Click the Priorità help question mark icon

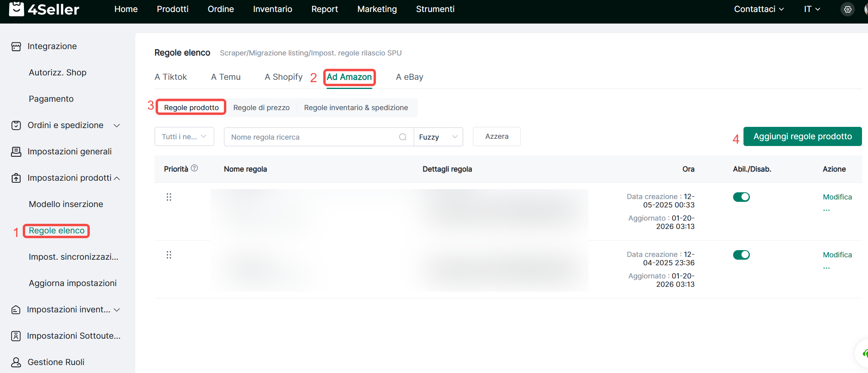pyautogui.click(x=194, y=168)
